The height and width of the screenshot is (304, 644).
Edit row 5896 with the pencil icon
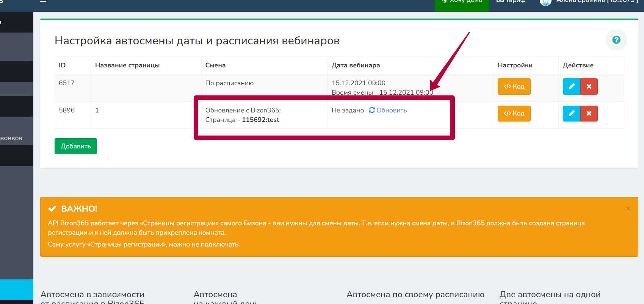coord(571,113)
